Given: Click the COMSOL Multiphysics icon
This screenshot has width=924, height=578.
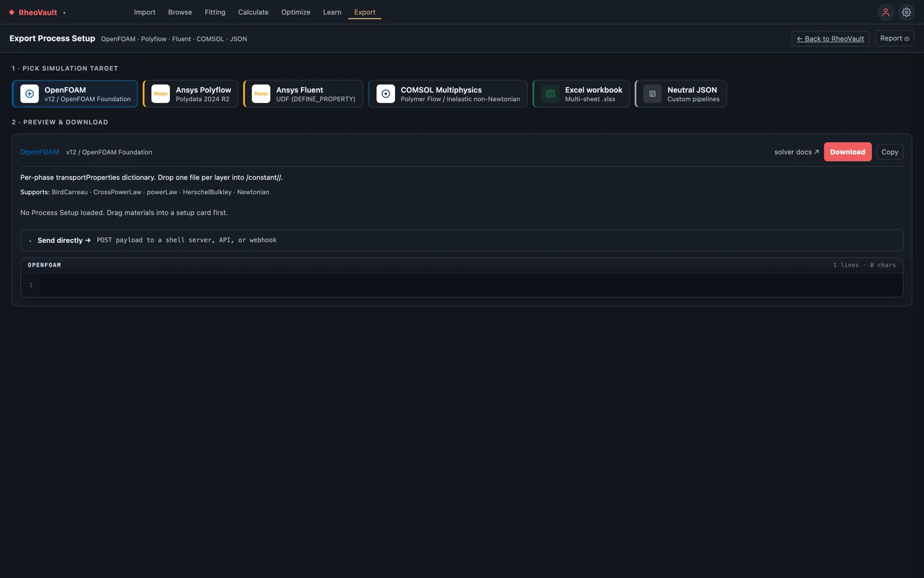Looking at the screenshot, I should 386,94.
